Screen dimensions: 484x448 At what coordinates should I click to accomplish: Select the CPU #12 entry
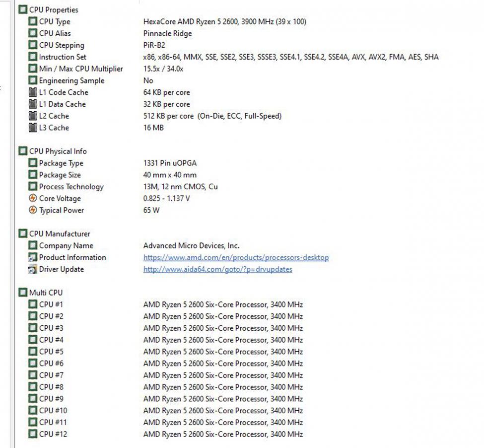click(53, 435)
